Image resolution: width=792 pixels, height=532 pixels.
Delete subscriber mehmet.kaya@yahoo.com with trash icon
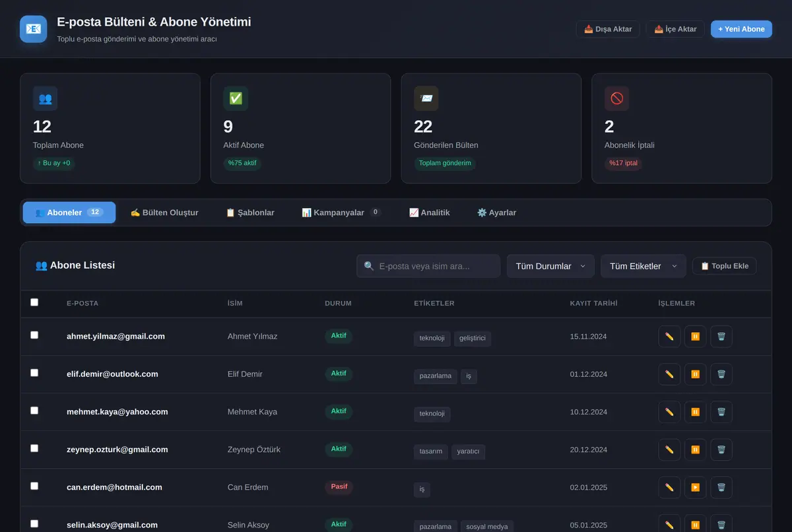tap(721, 412)
